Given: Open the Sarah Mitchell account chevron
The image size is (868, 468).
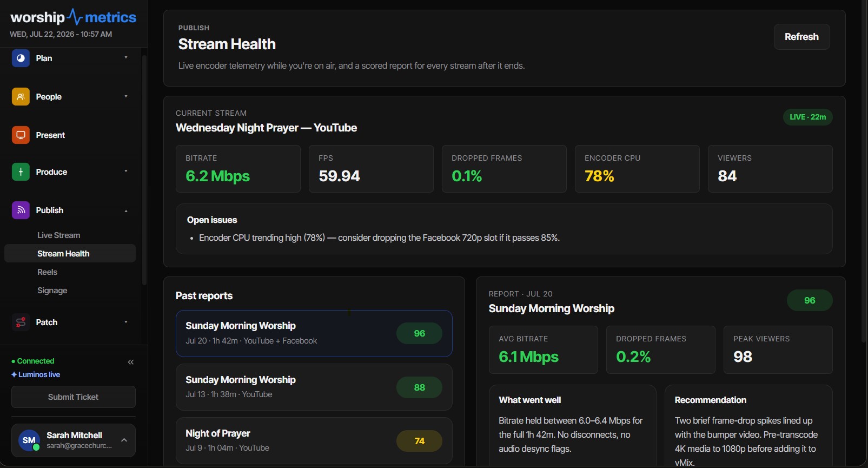Looking at the screenshot, I should coord(124,440).
